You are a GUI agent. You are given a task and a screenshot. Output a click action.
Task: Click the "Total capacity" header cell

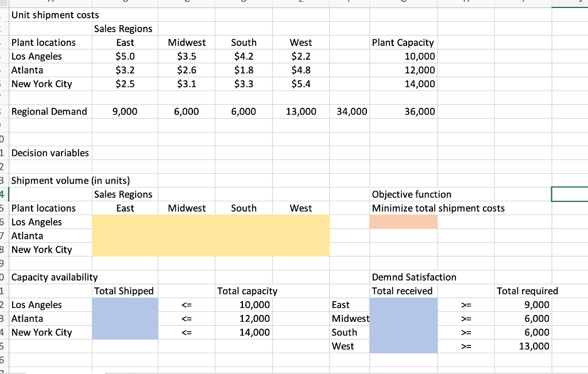[247, 291]
